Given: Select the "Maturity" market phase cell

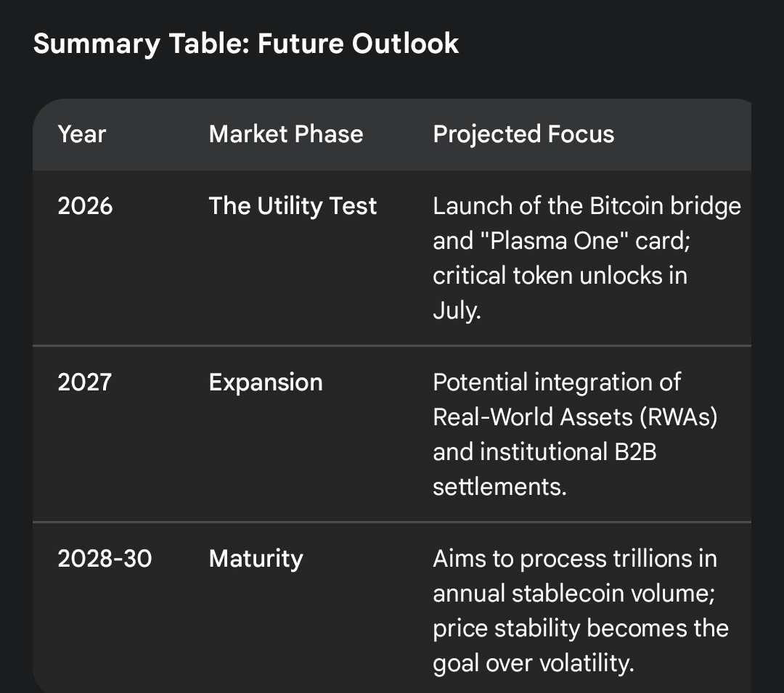Looking at the screenshot, I should click(x=256, y=559).
